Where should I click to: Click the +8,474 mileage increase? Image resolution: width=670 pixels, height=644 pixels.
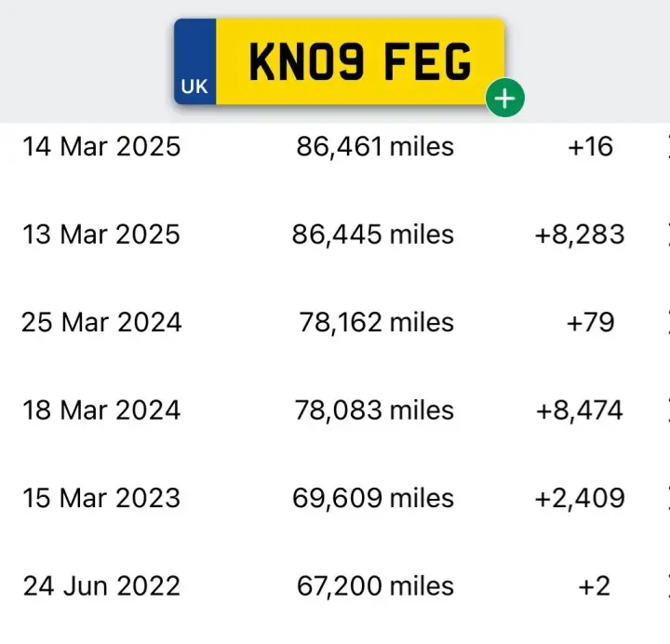coord(580,410)
